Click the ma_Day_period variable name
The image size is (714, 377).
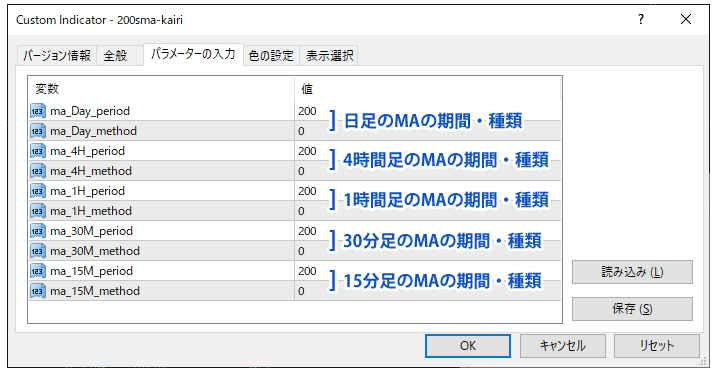click(x=90, y=112)
